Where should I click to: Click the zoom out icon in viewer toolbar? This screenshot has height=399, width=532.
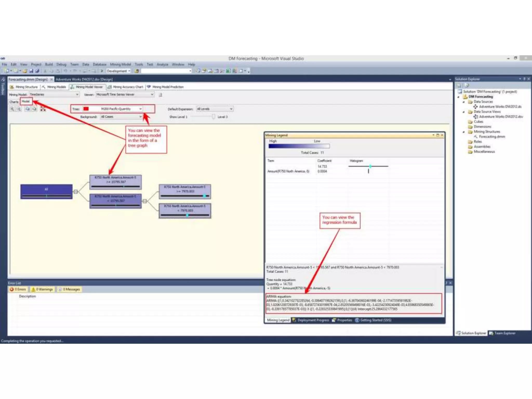[x=19, y=109]
